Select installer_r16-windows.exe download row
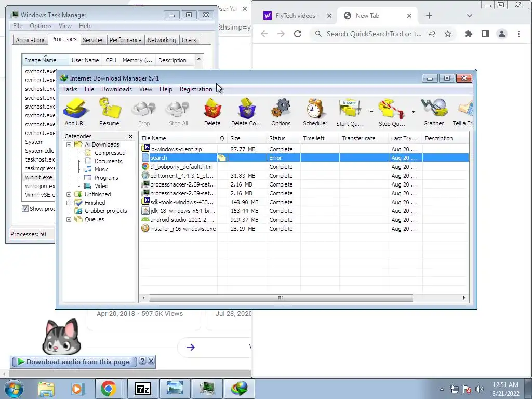 click(x=304, y=229)
